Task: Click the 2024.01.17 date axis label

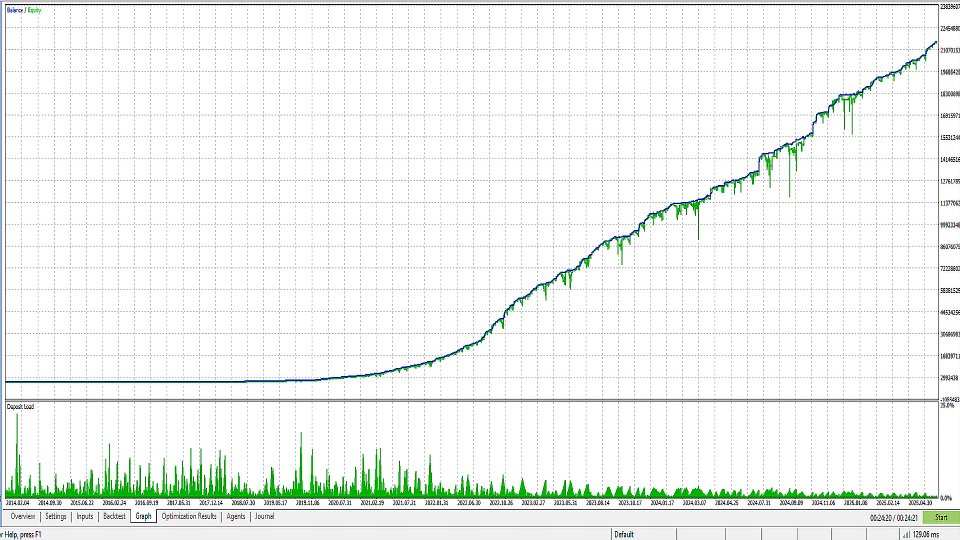Action: pyautogui.click(x=662, y=503)
